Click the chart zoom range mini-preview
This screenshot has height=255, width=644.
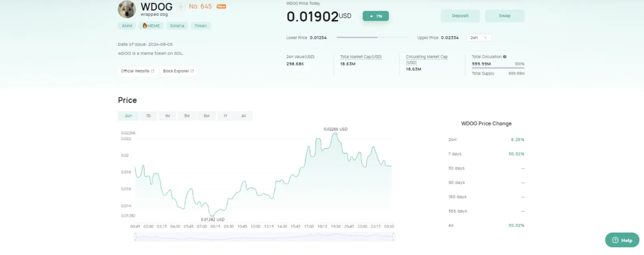(264, 237)
